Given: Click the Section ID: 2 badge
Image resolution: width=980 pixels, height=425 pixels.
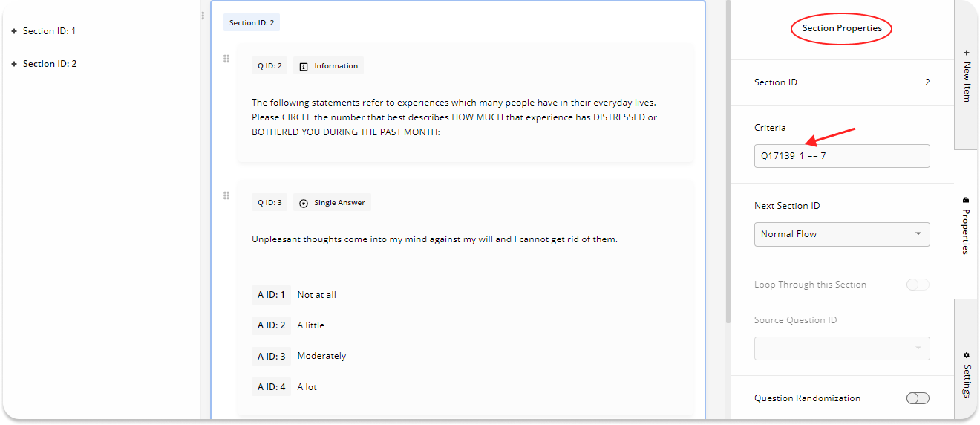Looking at the screenshot, I should [252, 23].
